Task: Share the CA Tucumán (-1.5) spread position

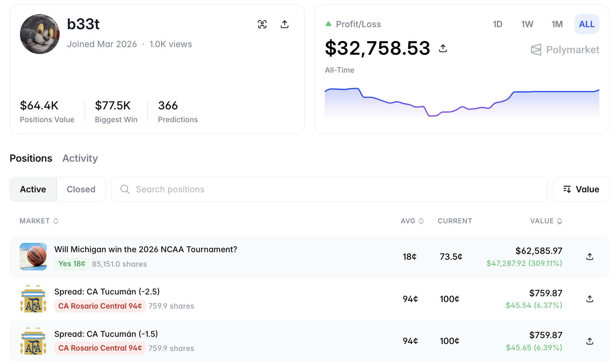Action: (x=590, y=341)
